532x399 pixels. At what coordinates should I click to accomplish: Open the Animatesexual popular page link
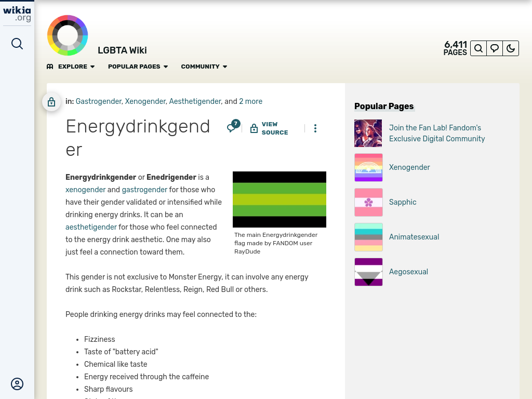click(414, 237)
